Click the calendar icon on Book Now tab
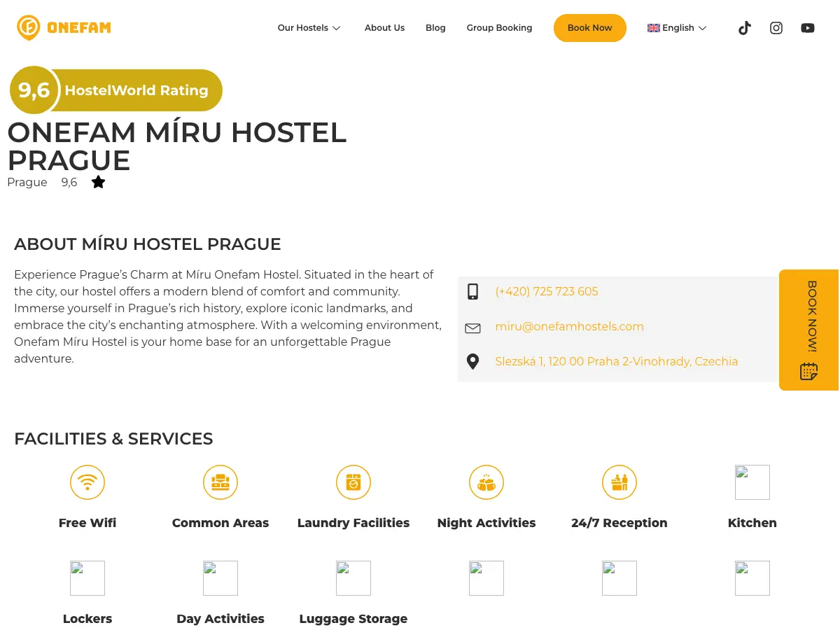840x630 pixels. coord(809,371)
